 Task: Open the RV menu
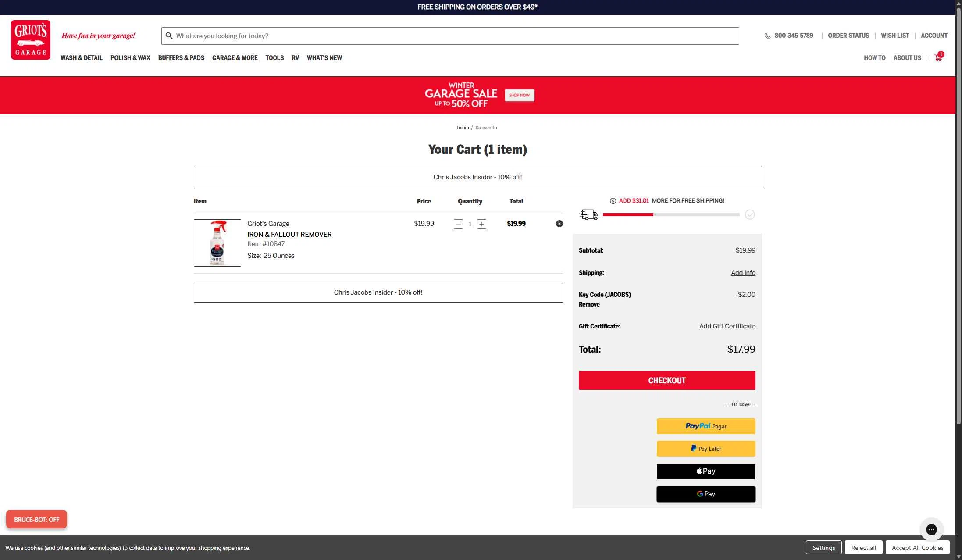[296, 57]
